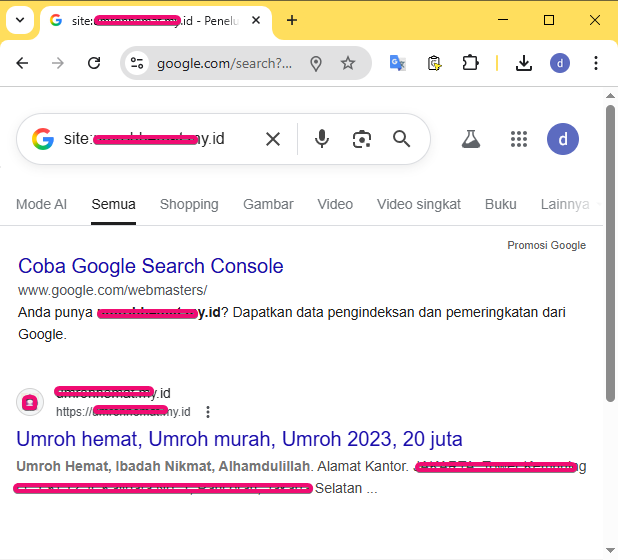Open location permission icon in address bar
Screen dimensions: 618x560
(316, 63)
